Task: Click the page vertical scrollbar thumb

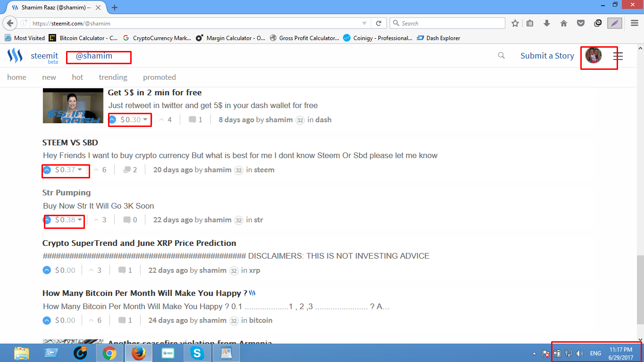Action: click(x=640, y=289)
